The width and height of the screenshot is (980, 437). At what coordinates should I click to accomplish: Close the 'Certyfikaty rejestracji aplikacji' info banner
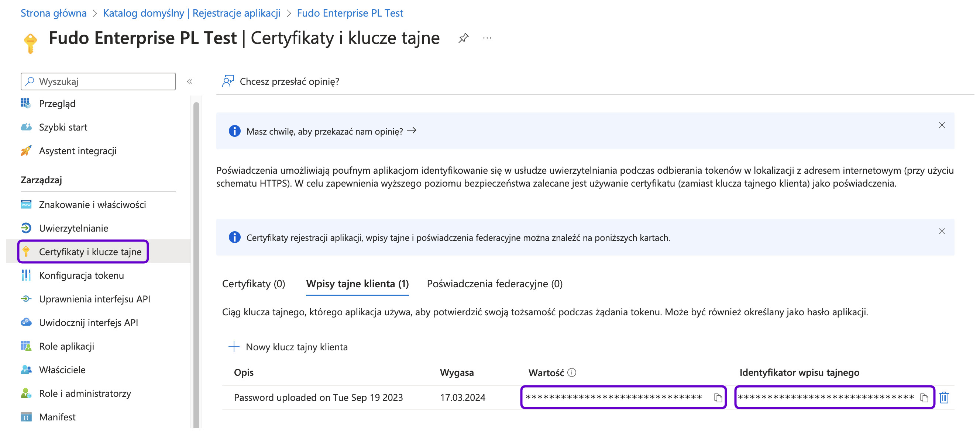pyautogui.click(x=942, y=232)
